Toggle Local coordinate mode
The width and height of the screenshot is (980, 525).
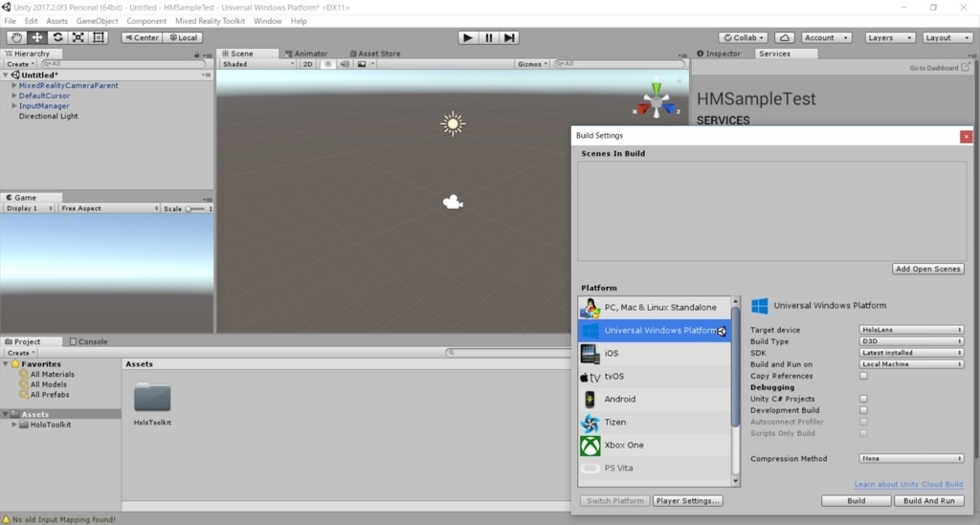tap(183, 37)
